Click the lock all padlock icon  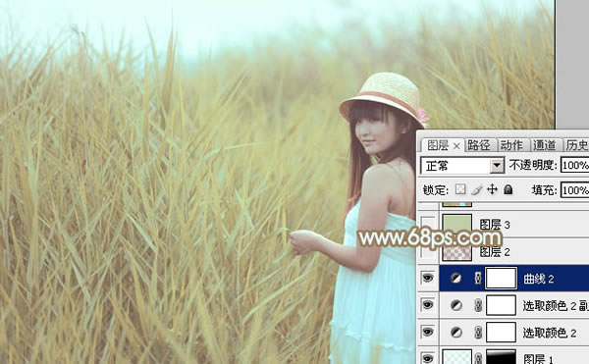pos(509,189)
